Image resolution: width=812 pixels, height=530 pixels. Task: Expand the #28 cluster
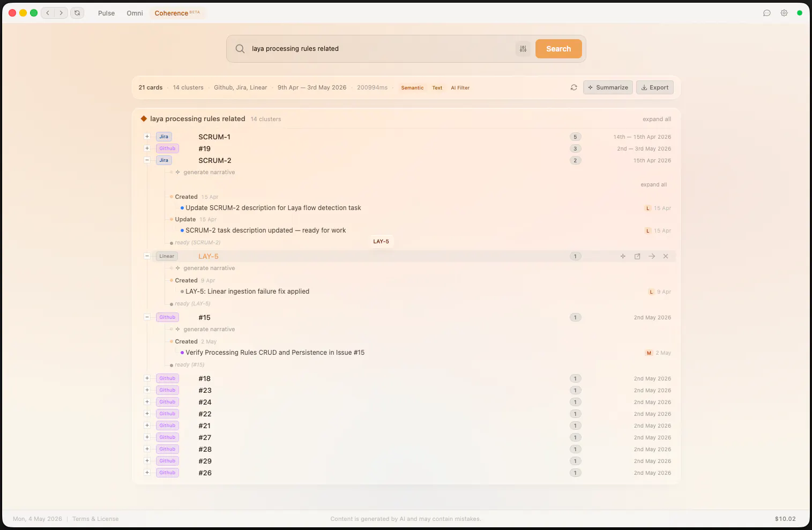coord(147,449)
